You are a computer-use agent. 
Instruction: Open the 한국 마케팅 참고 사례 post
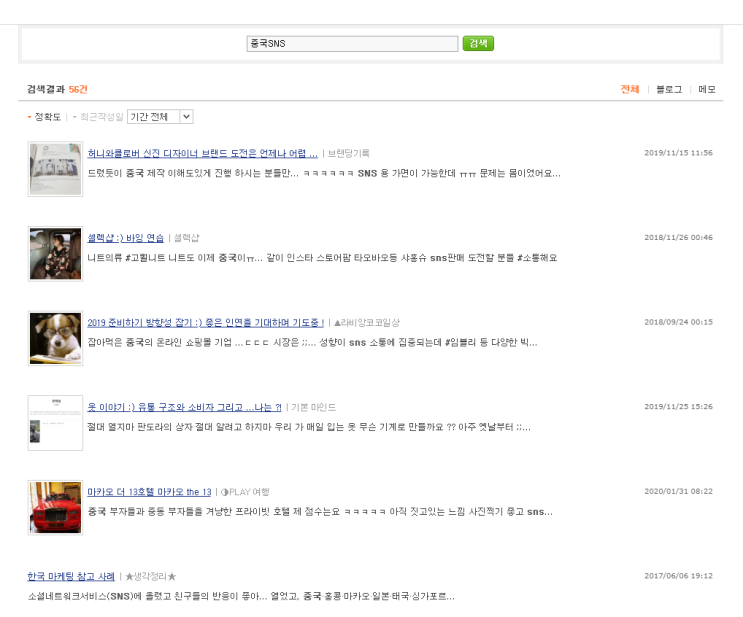71,576
